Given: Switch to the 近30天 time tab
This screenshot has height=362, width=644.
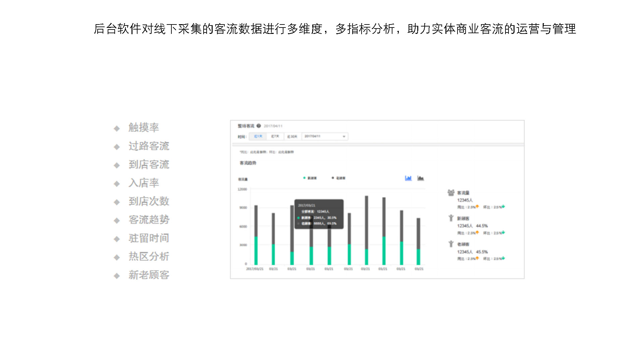Looking at the screenshot, I should pos(292,136).
